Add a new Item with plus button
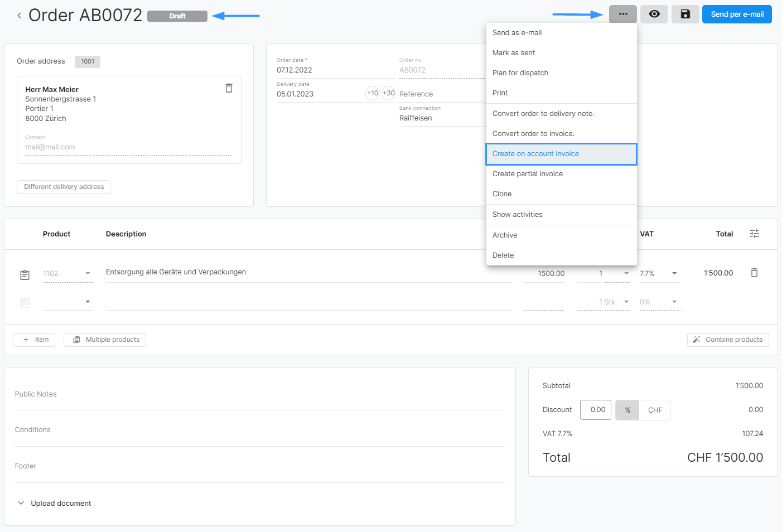 point(34,340)
